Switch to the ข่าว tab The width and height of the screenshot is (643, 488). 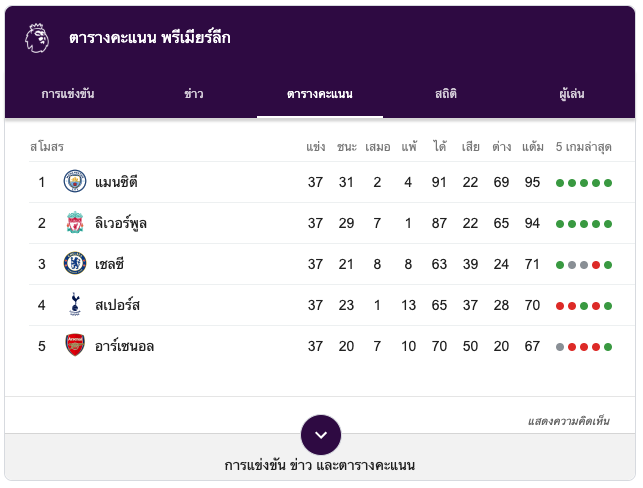click(194, 94)
